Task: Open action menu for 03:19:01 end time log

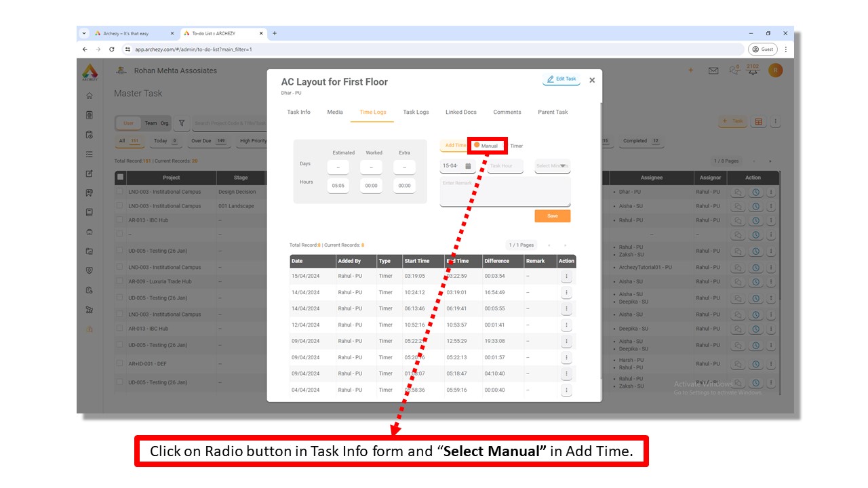Action: tap(566, 293)
